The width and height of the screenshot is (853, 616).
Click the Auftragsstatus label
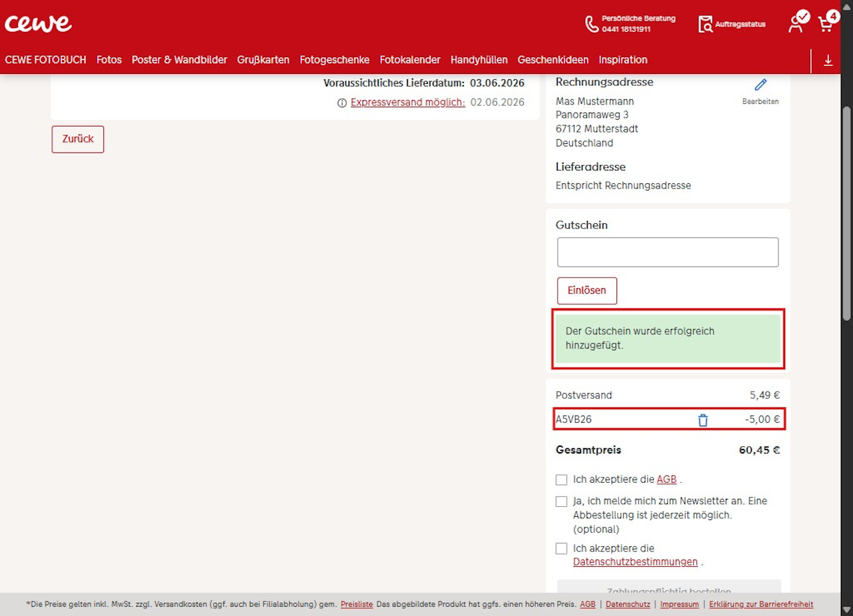(740, 25)
